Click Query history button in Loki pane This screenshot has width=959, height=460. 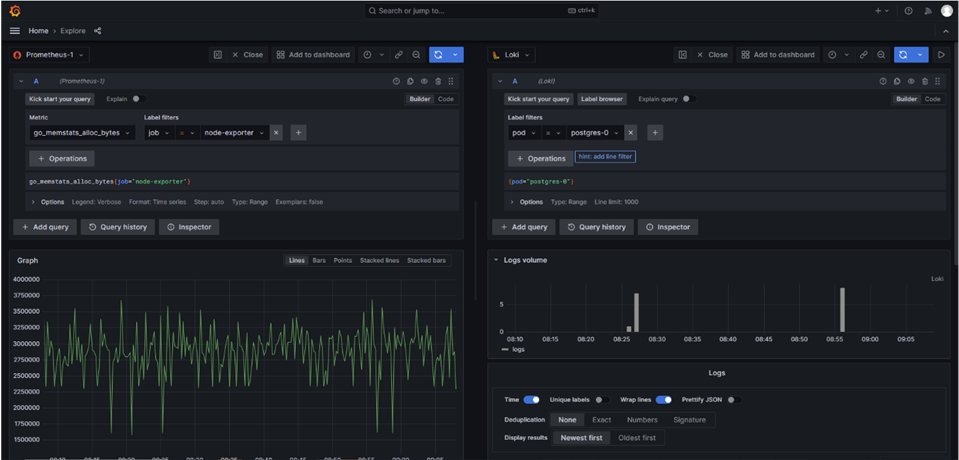pos(596,227)
